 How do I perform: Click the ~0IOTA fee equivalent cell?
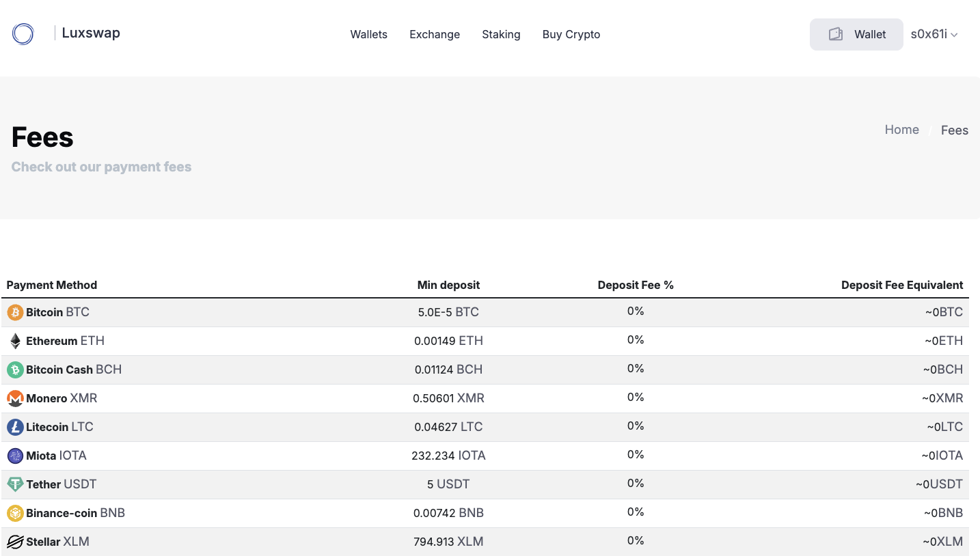[x=942, y=456]
